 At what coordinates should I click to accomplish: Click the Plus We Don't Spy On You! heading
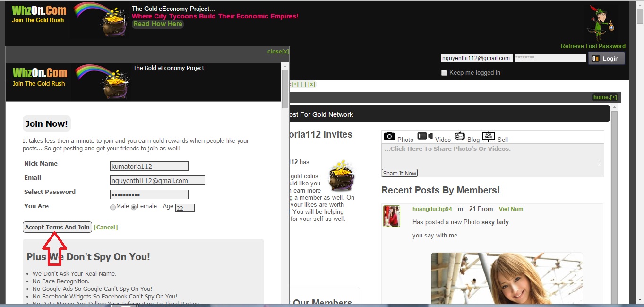88,257
